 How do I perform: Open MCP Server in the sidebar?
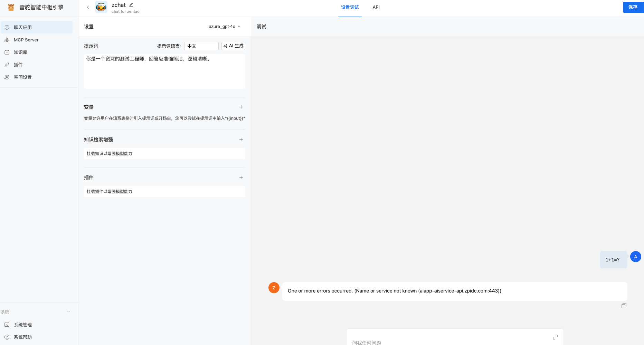tap(37, 40)
